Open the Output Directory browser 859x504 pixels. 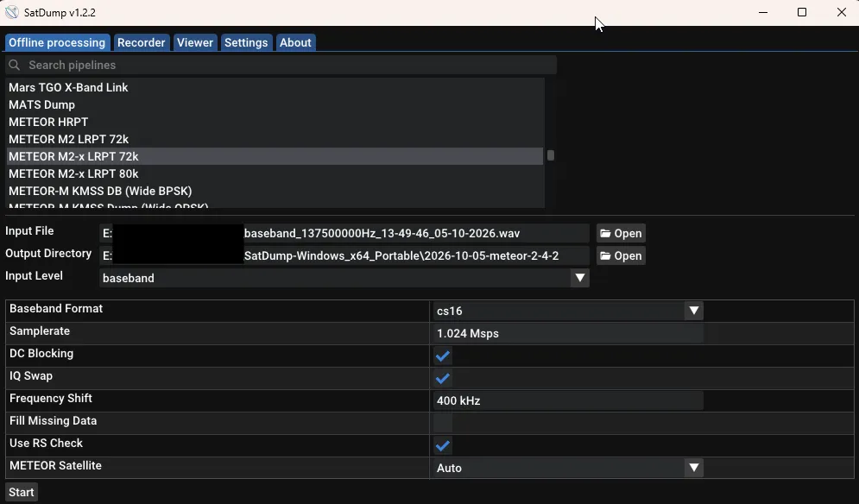tap(621, 255)
